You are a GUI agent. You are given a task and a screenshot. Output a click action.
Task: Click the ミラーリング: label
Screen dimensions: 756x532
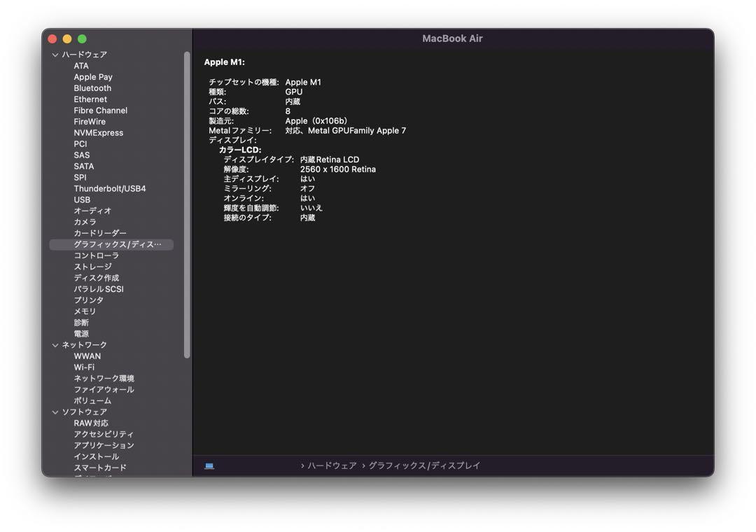(x=247, y=188)
